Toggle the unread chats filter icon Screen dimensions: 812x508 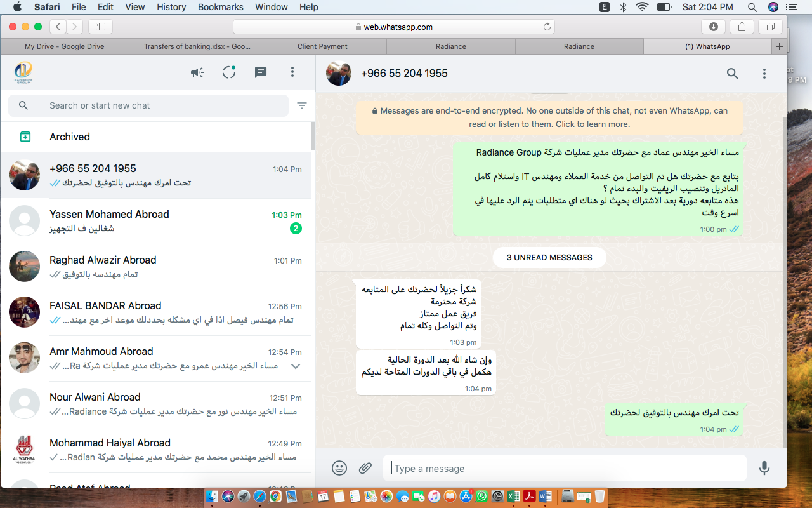tap(302, 105)
